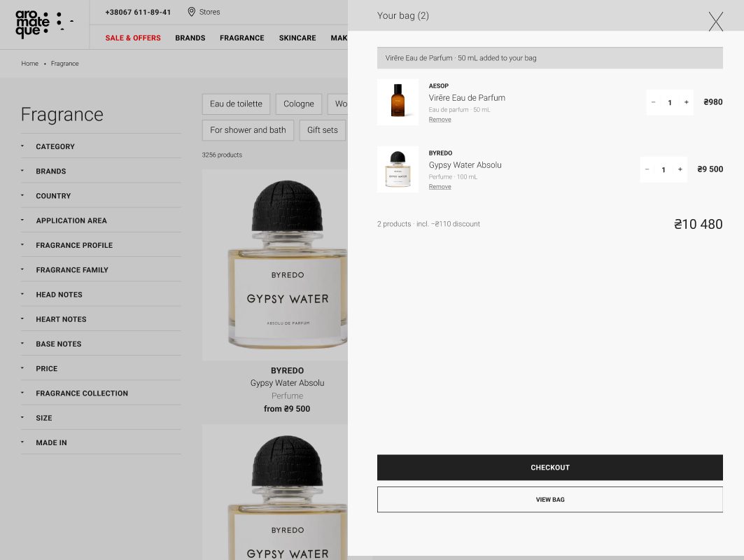The image size is (744, 560).
Task: Click the 'Your bag (2)' heading
Action: (x=403, y=15)
